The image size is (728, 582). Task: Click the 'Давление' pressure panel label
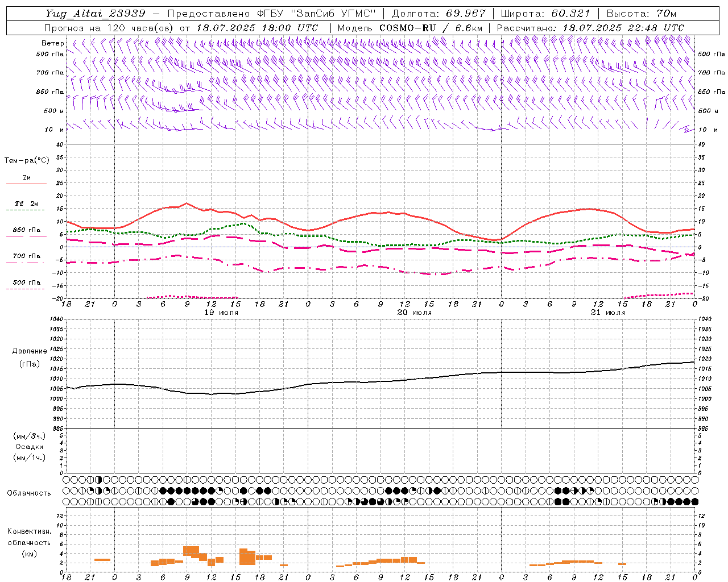click(x=30, y=351)
